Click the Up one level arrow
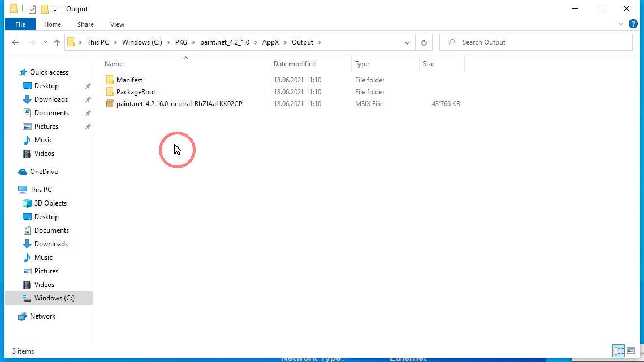 [x=57, y=42]
